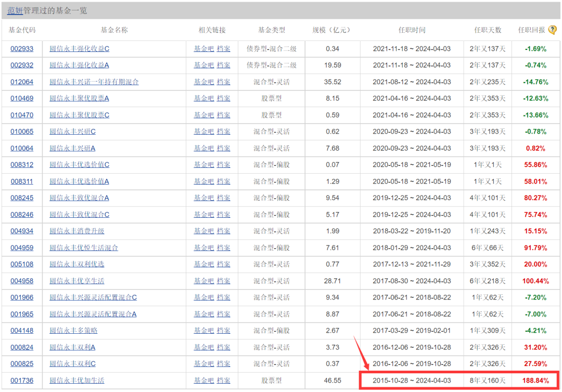Open fund 圆信永丰强化收益A

pos(79,65)
